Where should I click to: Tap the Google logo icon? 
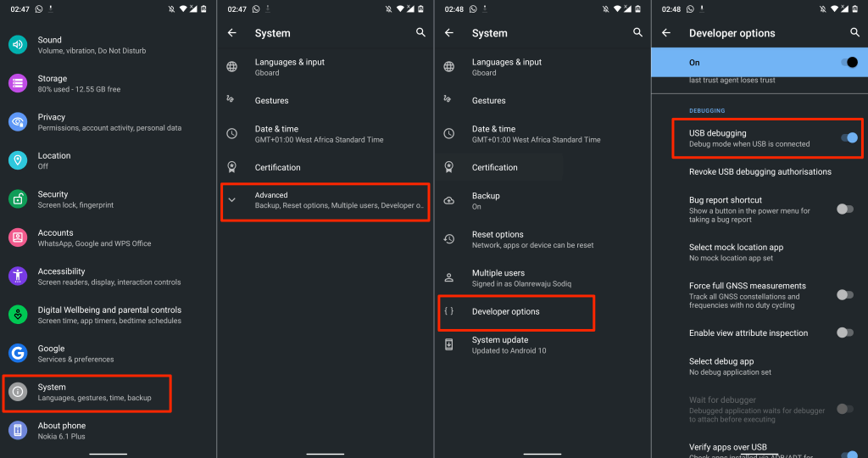click(18, 353)
